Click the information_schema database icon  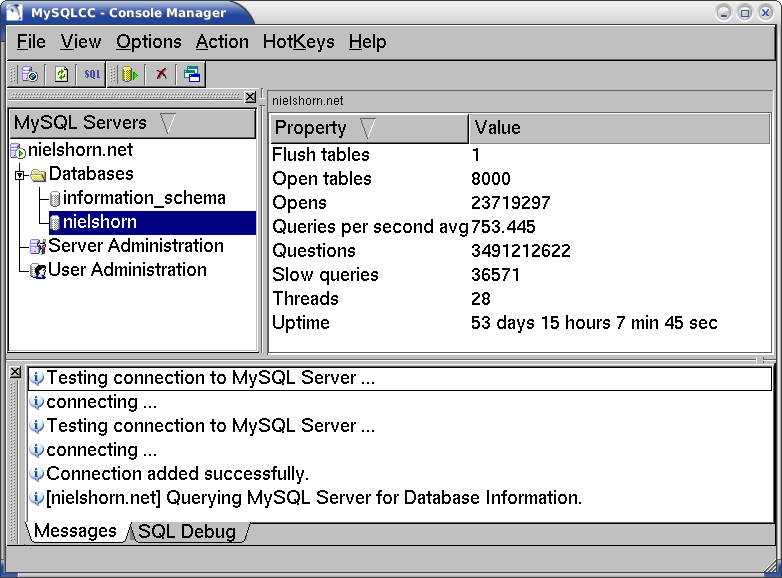pos(55,199)
